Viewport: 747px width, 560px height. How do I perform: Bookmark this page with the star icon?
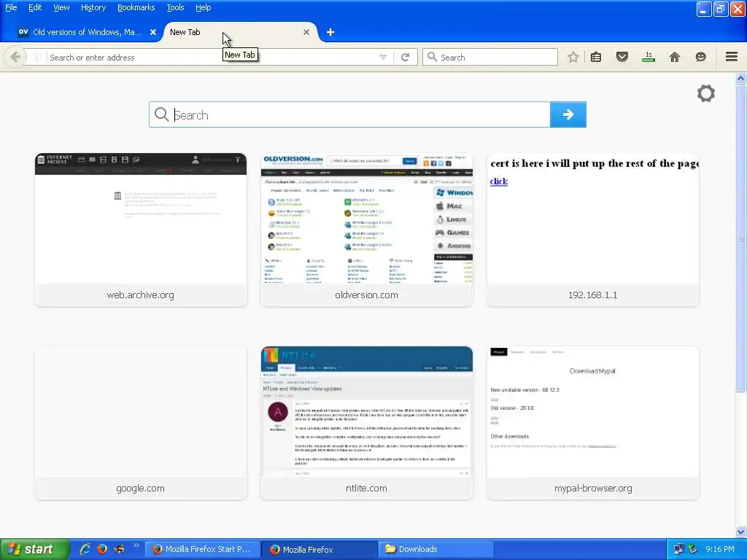click(x=573, y=57)
